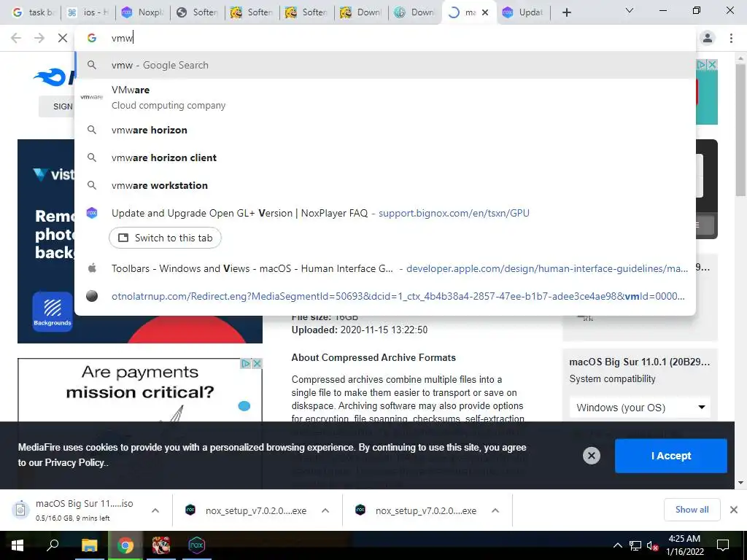
Task: Open the notification center icon
Action: point(723,545)
